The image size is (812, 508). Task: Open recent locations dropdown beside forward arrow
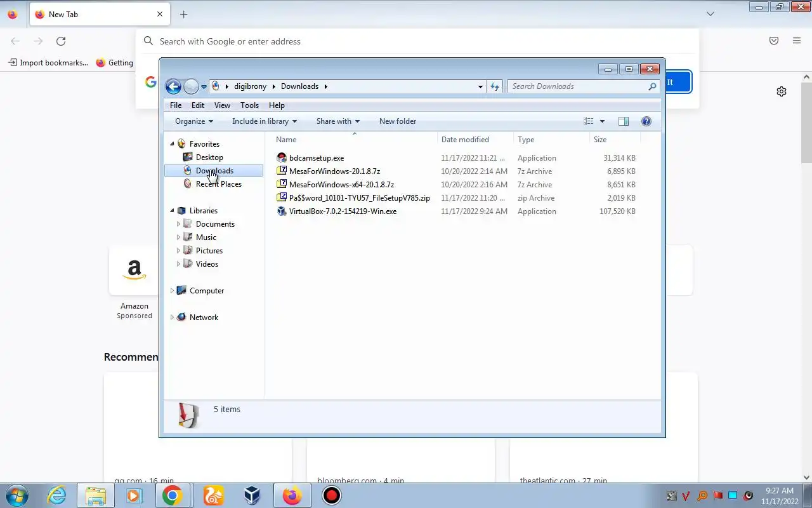point(204,87)
